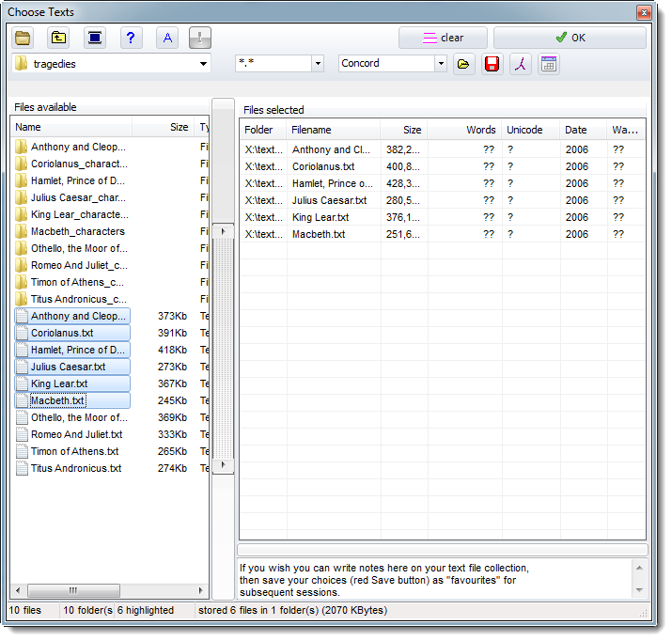This screenshot has height=641, width=672.
Task: Click into the notes text area
Action: coord(432,579)
